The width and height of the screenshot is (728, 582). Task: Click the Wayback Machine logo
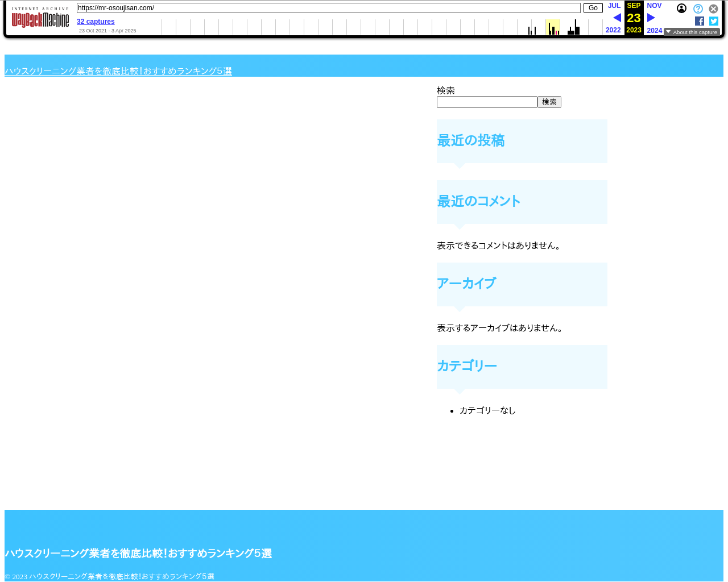pos(40,18)
